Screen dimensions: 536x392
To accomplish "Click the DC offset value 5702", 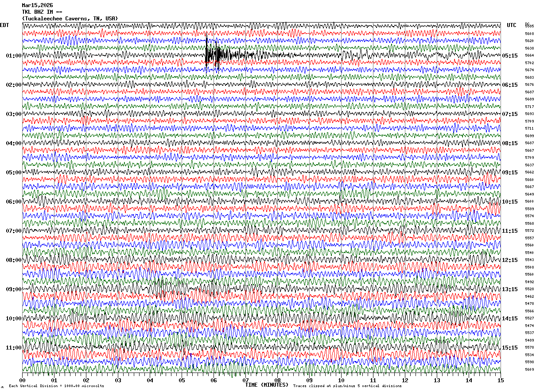I will [529, 63].
